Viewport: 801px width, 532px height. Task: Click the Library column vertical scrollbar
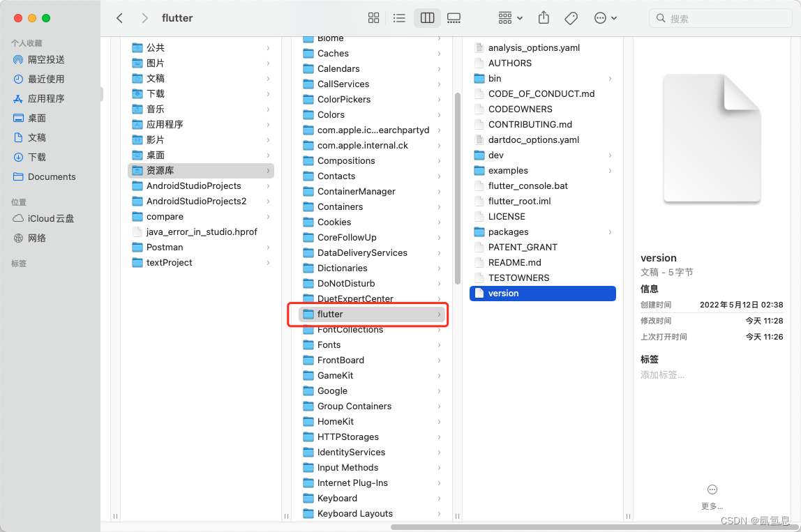[457, 188]
